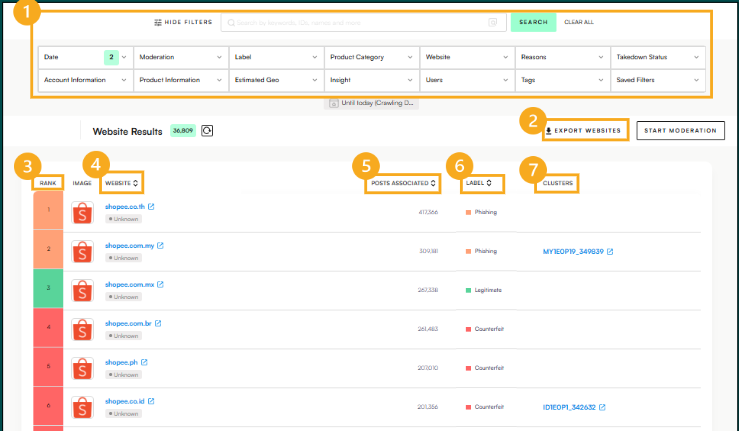Open external link icon next to shopee.ph

[144, 362]
